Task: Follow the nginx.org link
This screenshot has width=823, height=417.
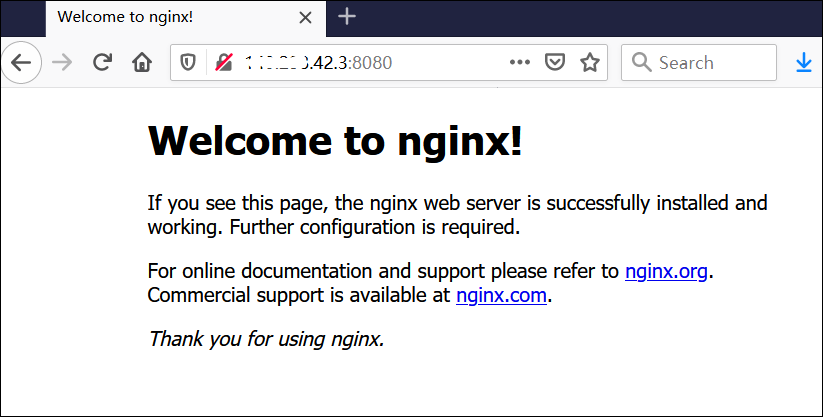Action: tap(666, 271)
